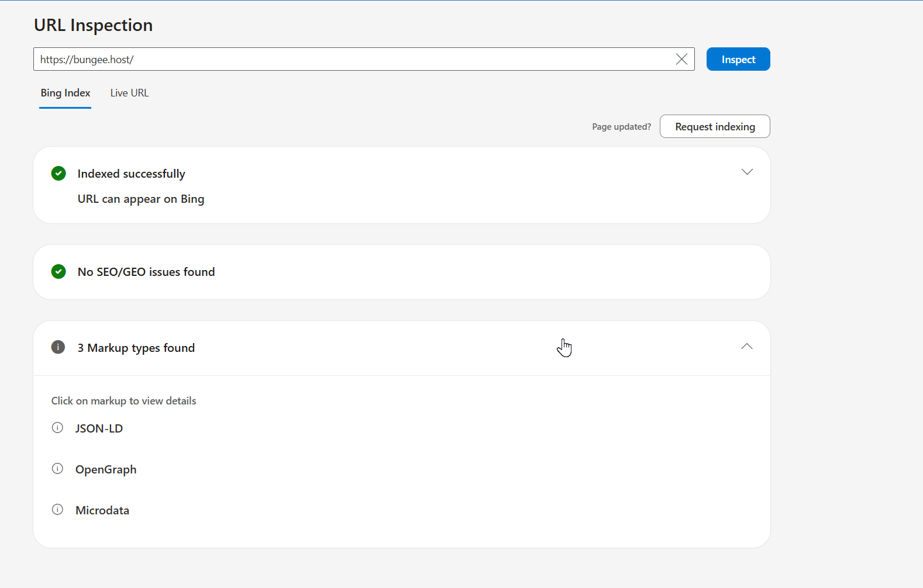This screenshot has width=923, height=588.
Task: Click the info icon next to Microdata
Action: click(x=57, y=510)
